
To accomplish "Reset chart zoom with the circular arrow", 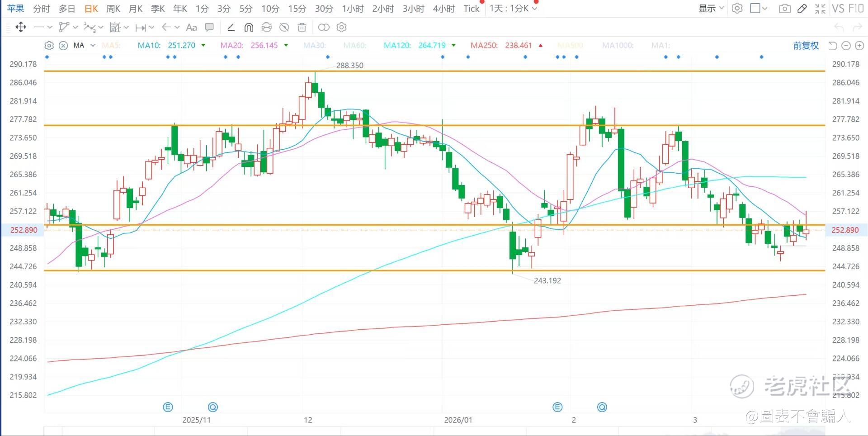I will point(833,45).
